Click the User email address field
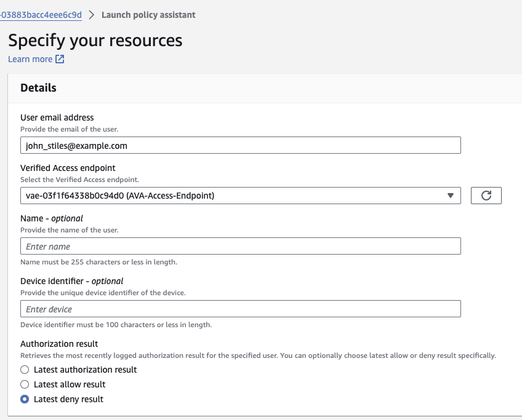The height and width of the screenshot is (420, 522). coord(240,145)
